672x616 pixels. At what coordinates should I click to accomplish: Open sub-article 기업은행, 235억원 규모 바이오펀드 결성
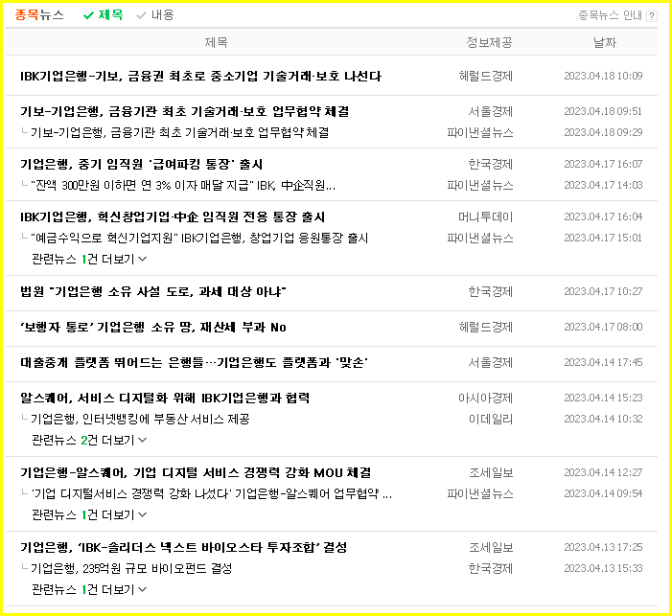coord(131,568)
